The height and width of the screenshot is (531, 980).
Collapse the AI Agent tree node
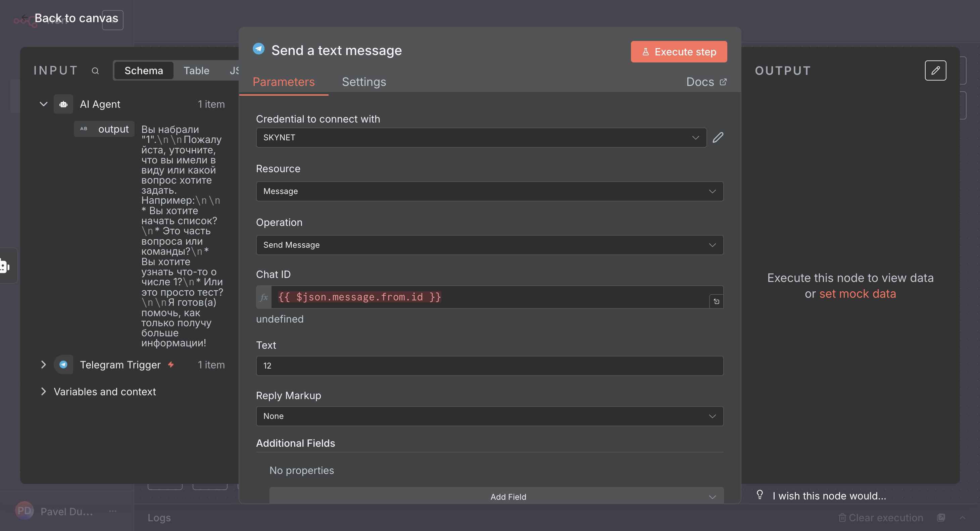pos(44,104)
